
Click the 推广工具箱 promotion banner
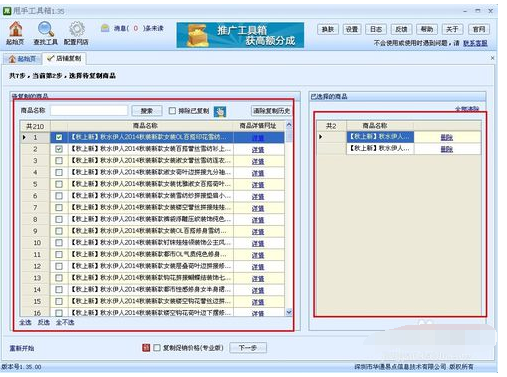pyautogui.click(x=240, y=35)
